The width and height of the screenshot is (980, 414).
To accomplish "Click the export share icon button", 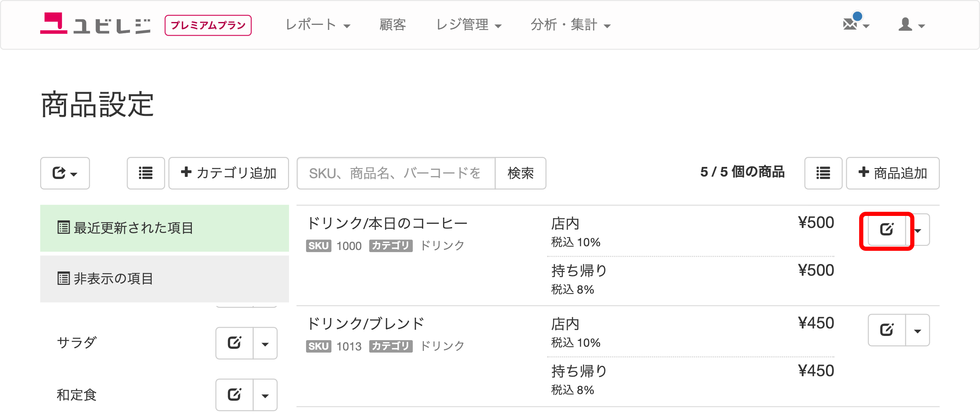I will (x=65, y=173).
